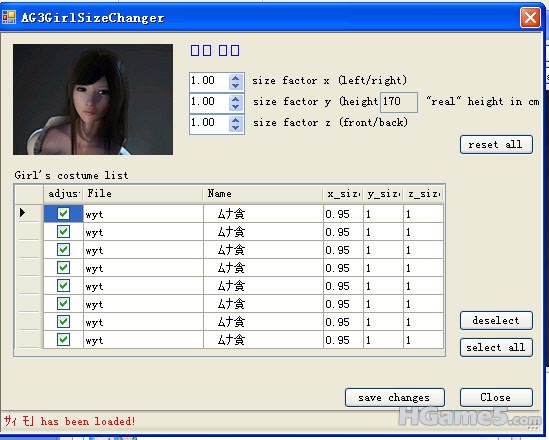Screen dimensions: 549x440
Task: Click the AG3GirlSizeChanger title bar app icon
Action: click(x=9, y=17)
